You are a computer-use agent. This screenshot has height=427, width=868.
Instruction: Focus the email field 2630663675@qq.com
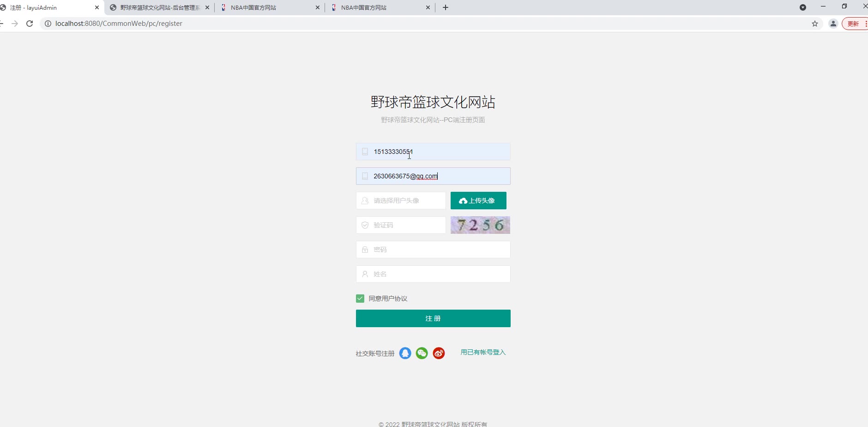pos(433,176)
